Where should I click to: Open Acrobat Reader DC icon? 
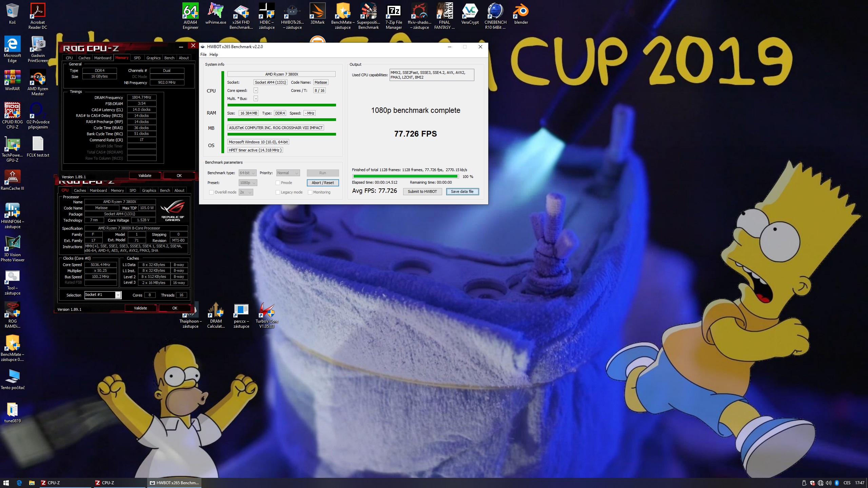pyautogui.click(x=38, y=16)
